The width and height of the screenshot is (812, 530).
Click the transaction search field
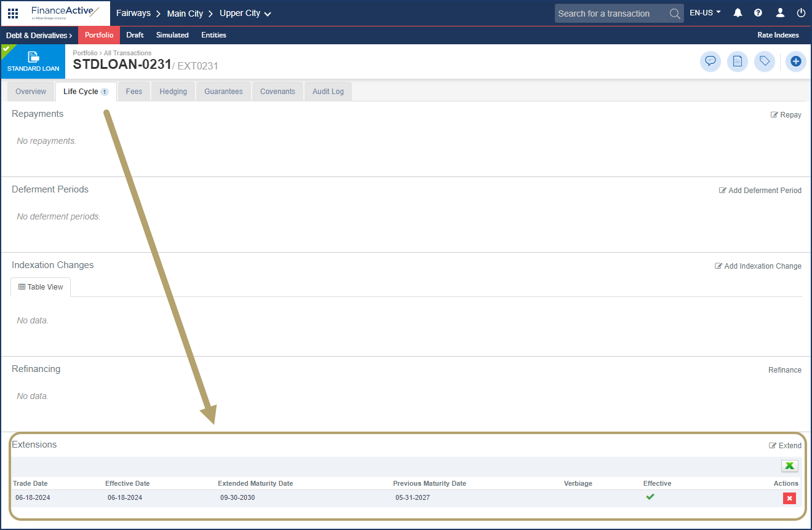pyautogui.click(x=611, y=14)
